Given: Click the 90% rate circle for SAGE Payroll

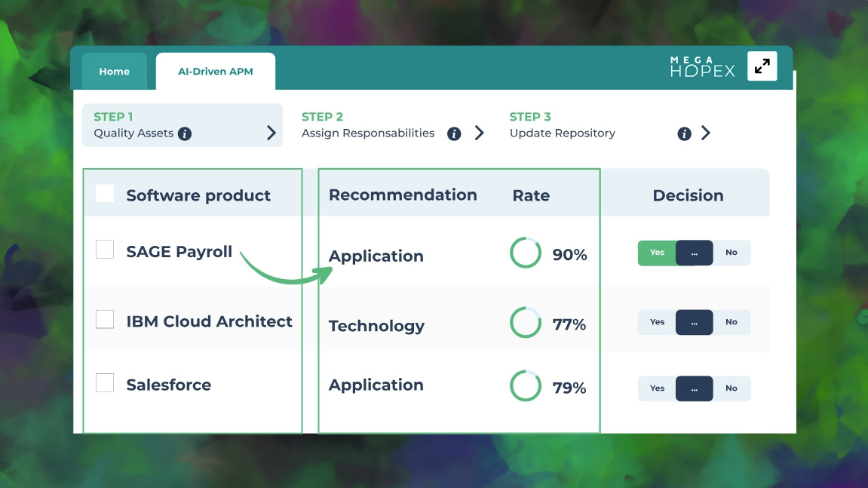Looking at the screenshot, I should pyautogui.click(x=526, y=253).
